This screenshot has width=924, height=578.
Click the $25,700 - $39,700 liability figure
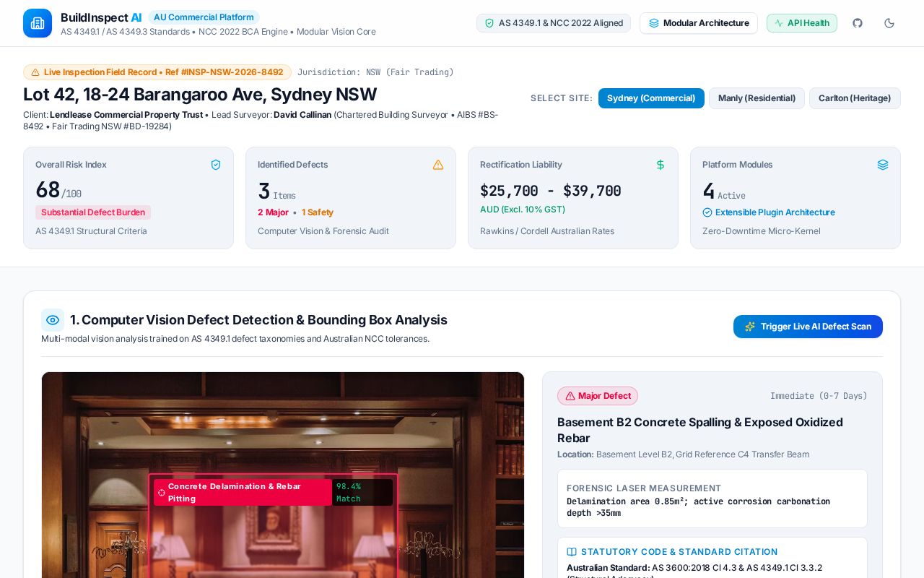click(x=551, y=191)
